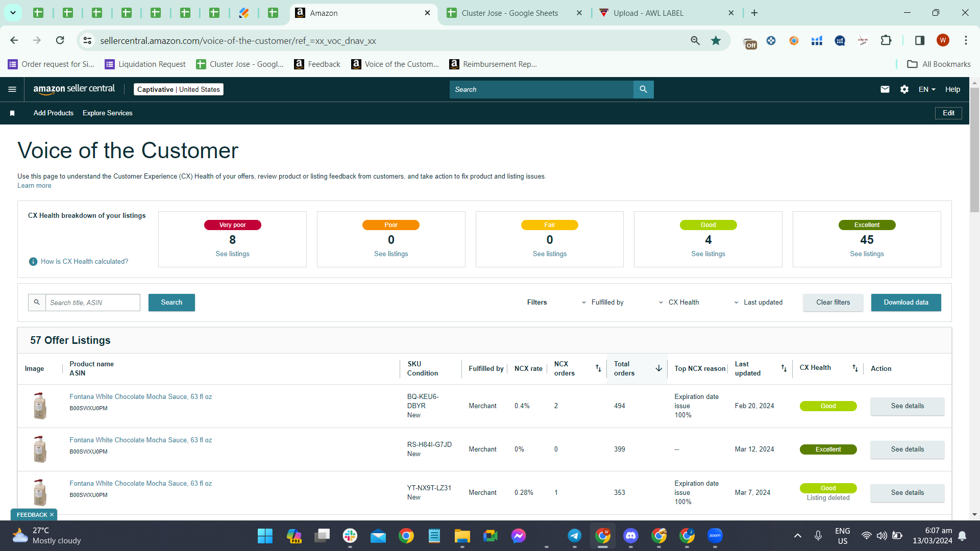Click the zoom magnifier icon in address bar

(x=695, y=41)
